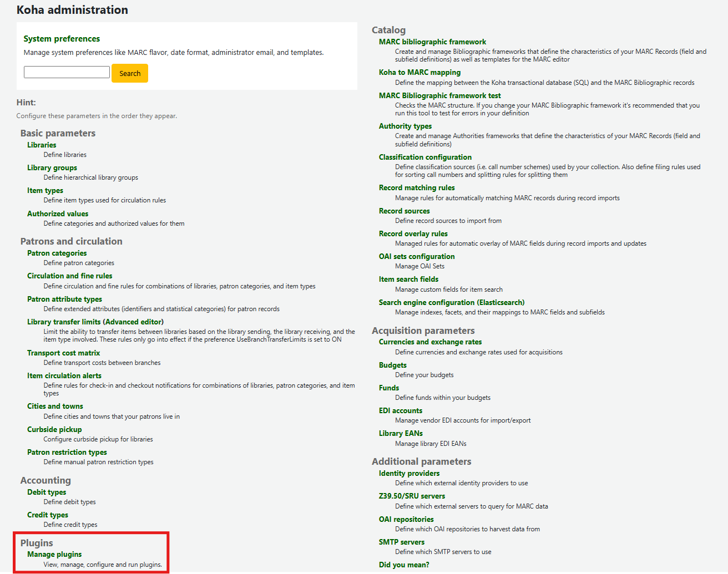Open Record sources

click(x=404, y=211)
